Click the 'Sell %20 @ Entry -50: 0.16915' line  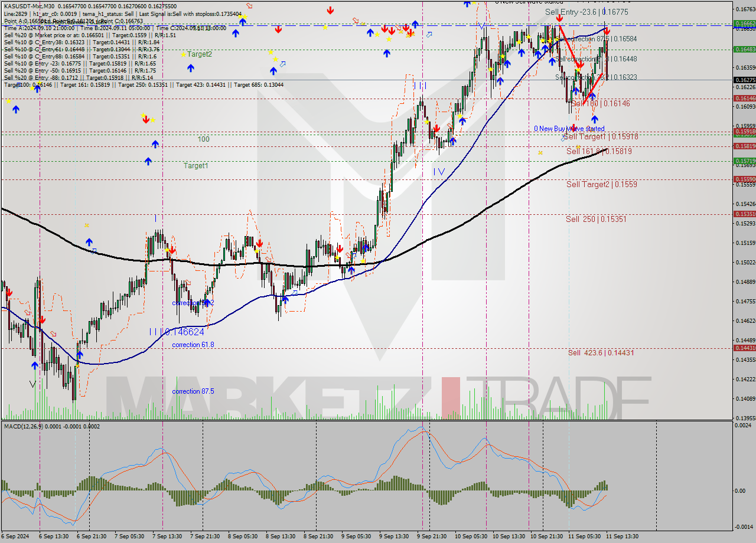(x=80, y=71)
